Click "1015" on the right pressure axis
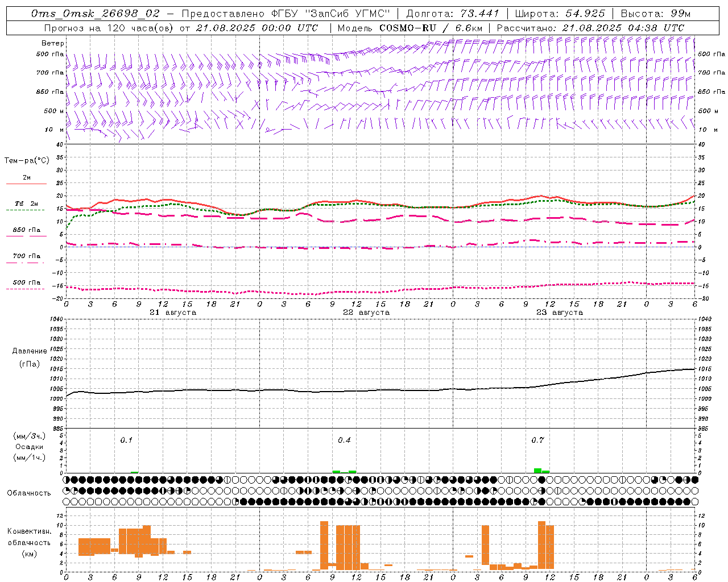This screenshot has height=582, width=728. coord(704,369)
